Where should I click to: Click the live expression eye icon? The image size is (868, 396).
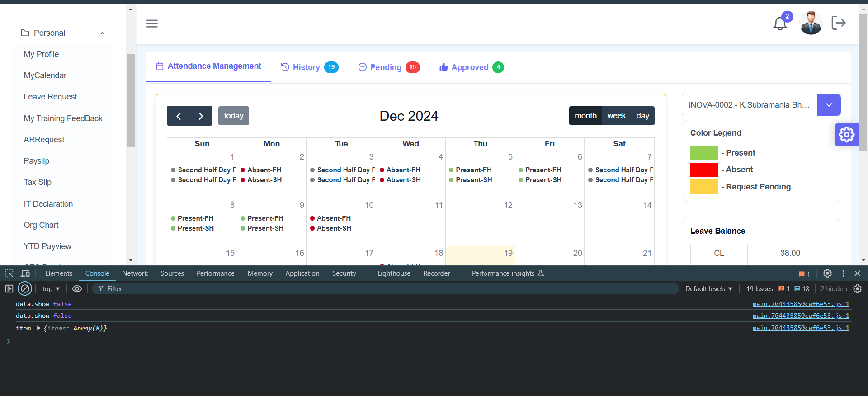(77, 288)
